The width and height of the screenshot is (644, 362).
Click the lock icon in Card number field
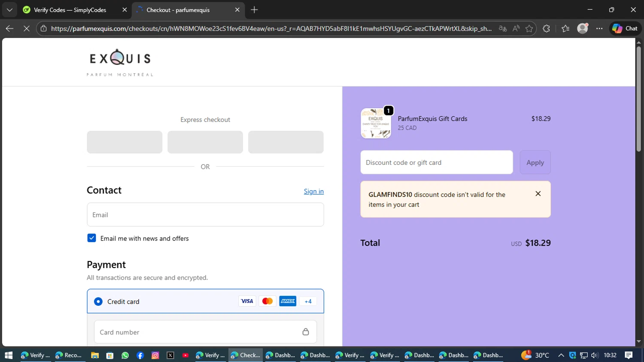(x=306, y=332)
